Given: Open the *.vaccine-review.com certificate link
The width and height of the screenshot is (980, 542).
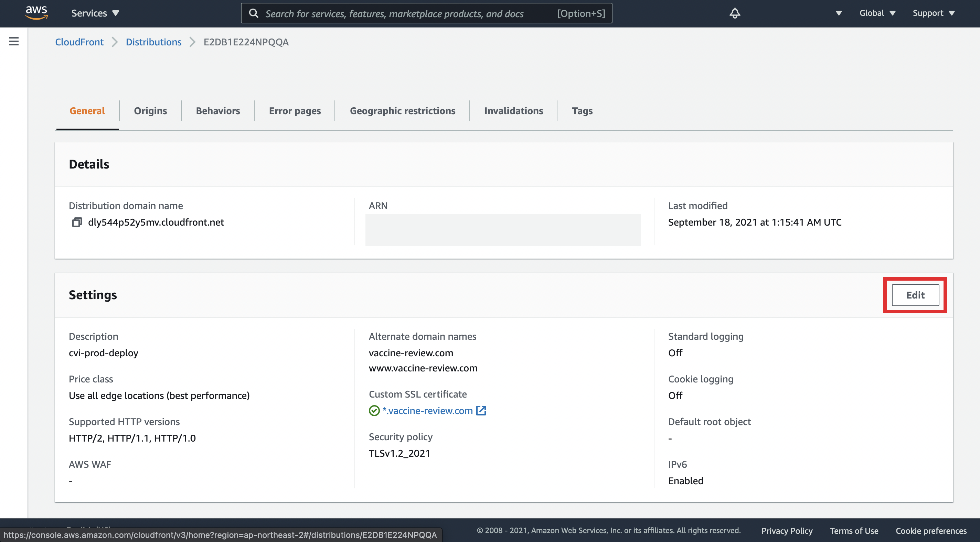Looking at the screenshot, I should point(428,411).
